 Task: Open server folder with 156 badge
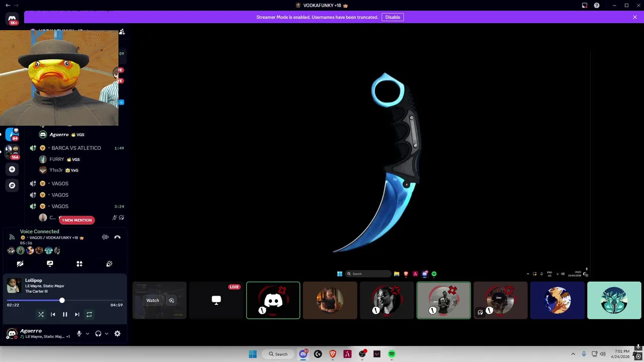12,151
